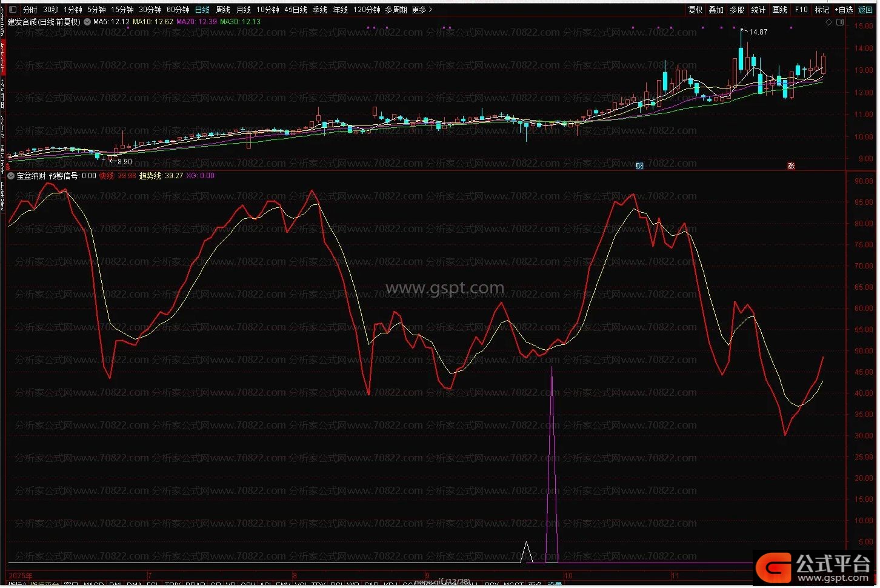Screen dimensions: 880x588
Task: Click the diamond marker icon above the price axis
Action: (x=829, y=22)
